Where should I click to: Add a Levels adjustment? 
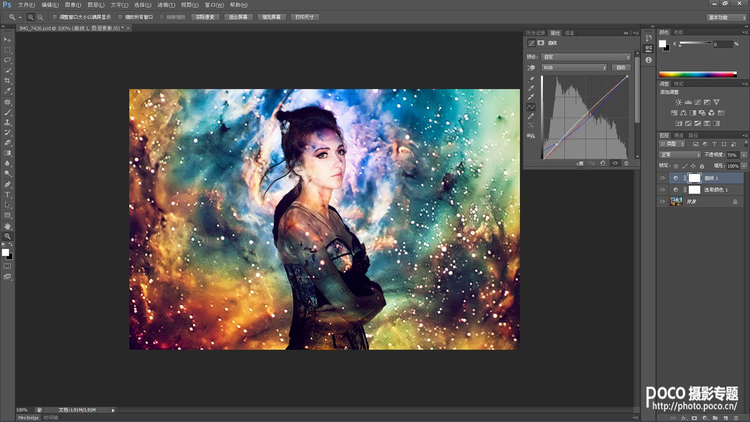688,102
